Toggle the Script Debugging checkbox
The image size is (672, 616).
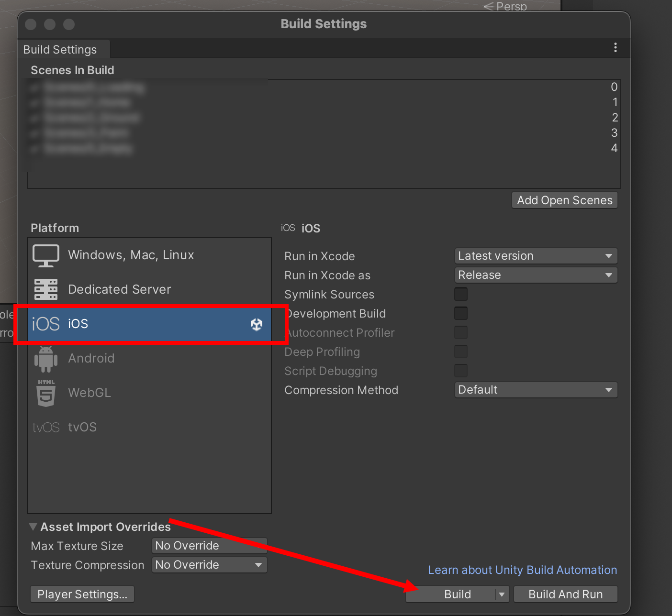click(x=461, y=371)
